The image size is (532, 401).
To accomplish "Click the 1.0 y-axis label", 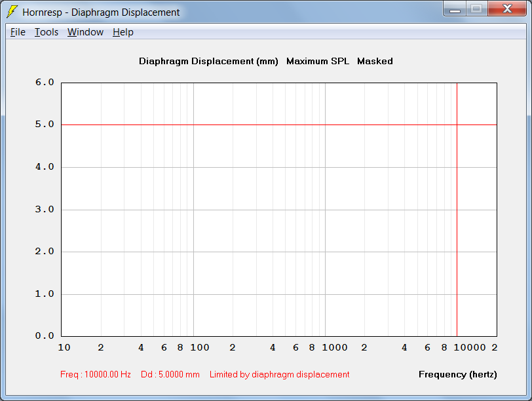I will (45, 294).
